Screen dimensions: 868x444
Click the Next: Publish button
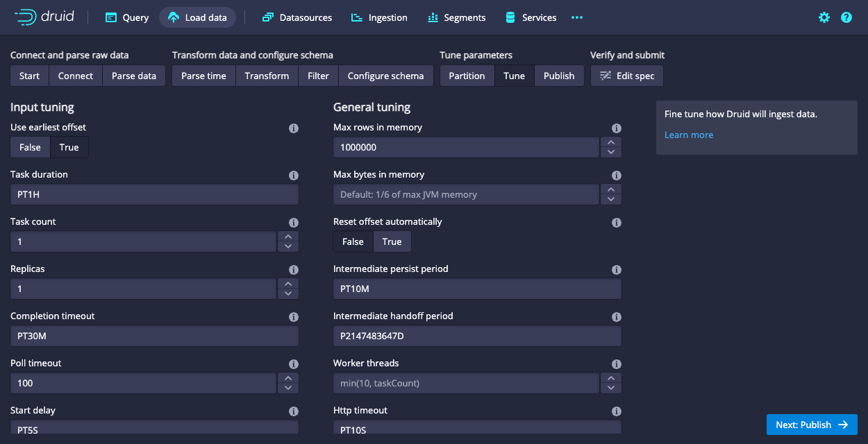[812, 425]
